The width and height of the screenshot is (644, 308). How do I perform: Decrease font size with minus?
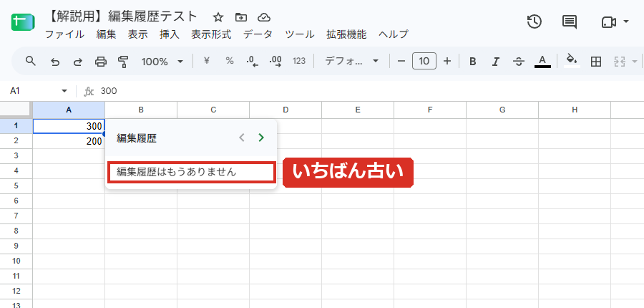(x=401, y=62)
